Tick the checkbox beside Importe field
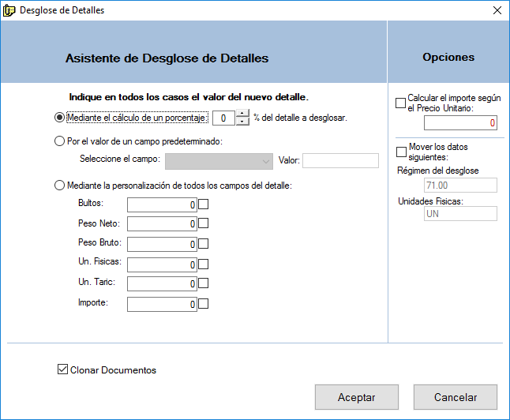Image resolution: width=510 pixels, height=420 pixels. pyautogui.click(x=203, y=303)
